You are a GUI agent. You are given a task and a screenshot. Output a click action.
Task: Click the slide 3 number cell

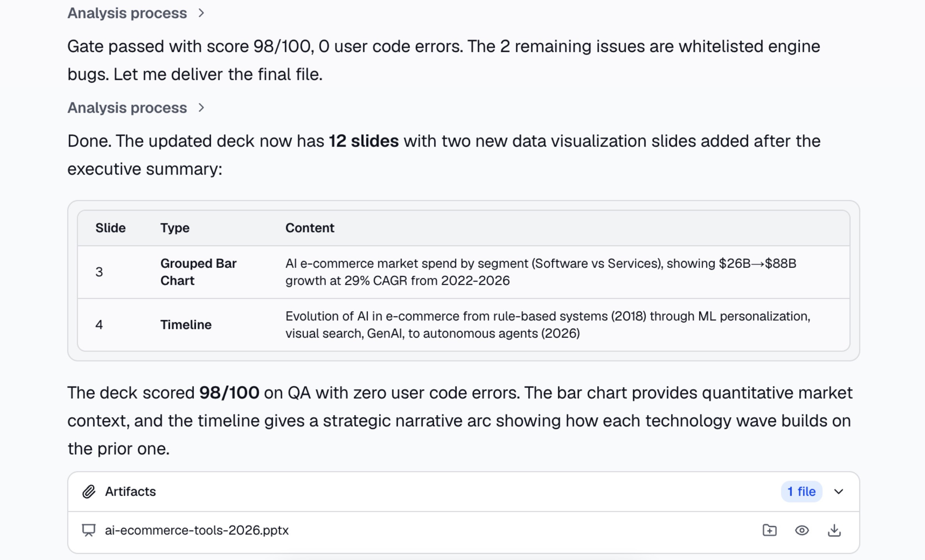99,272
